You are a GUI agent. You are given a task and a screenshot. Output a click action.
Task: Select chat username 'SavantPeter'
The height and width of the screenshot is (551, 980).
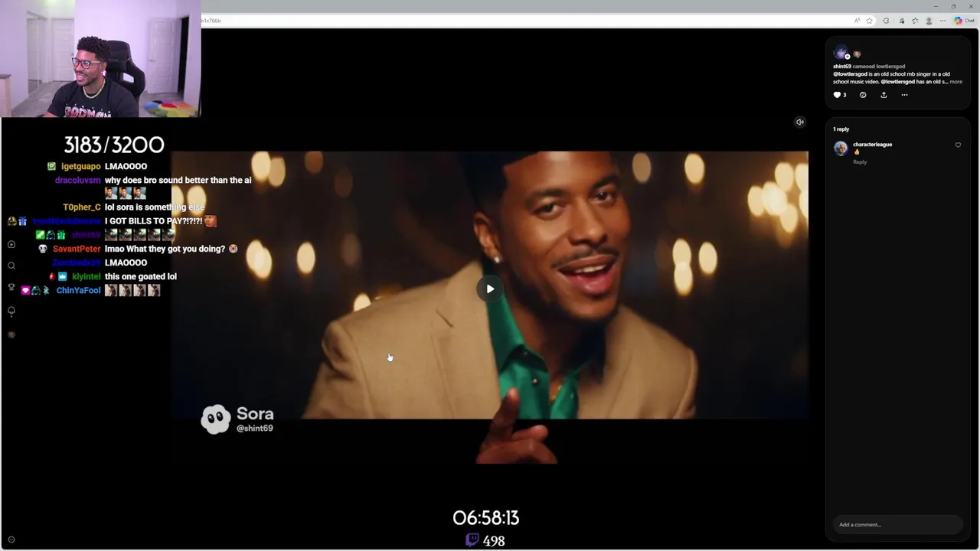(x=77, y=249)
